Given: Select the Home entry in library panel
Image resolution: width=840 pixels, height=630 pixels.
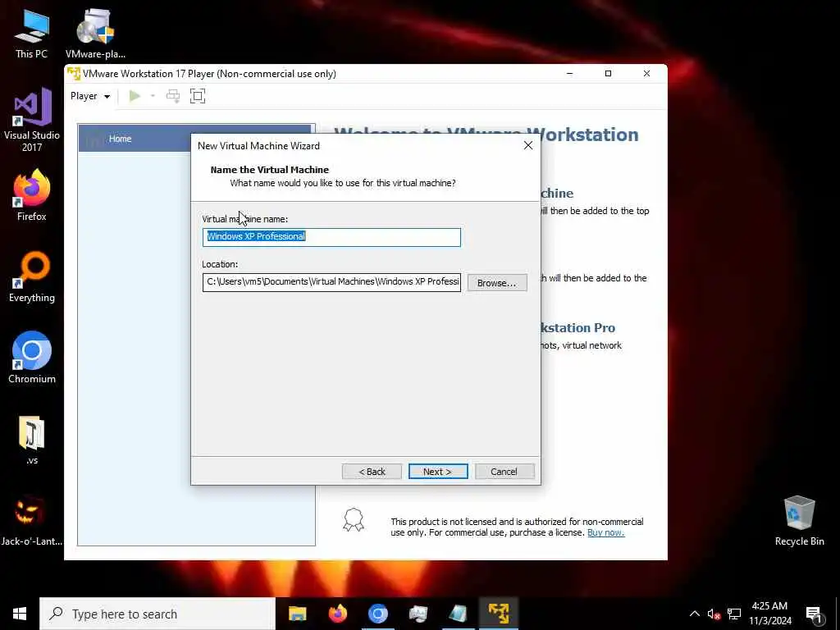Looking at the screenshot, I should pyautogui.click(x=195, y=138).
